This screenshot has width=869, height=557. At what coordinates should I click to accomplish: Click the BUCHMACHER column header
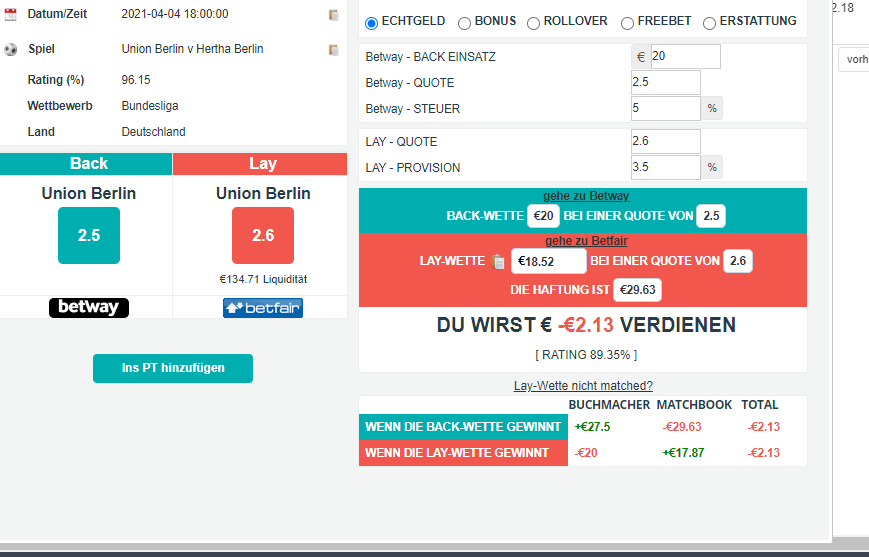click(x=609, y=405)
